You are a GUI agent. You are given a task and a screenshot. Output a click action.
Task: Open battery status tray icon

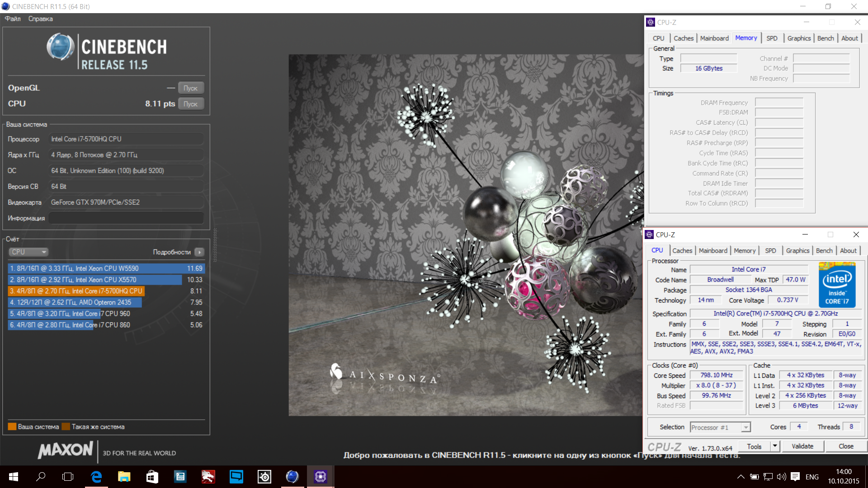tap(754, 477)
